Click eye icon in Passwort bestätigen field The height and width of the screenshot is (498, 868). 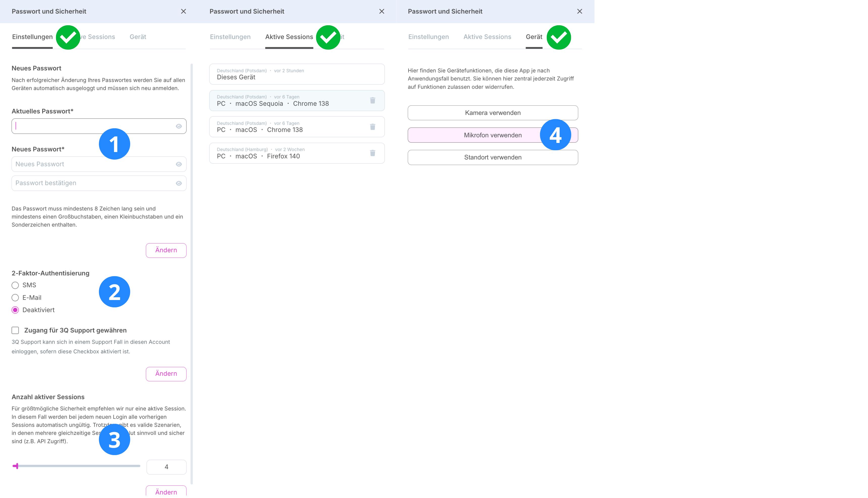click(179, 183)
